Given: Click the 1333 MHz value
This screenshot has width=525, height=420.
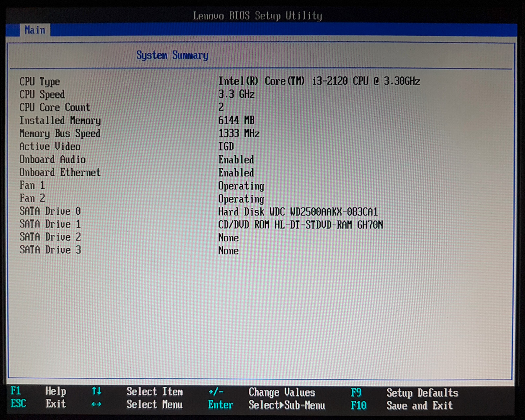Looking at the screenshot, I should pos(239,133).
